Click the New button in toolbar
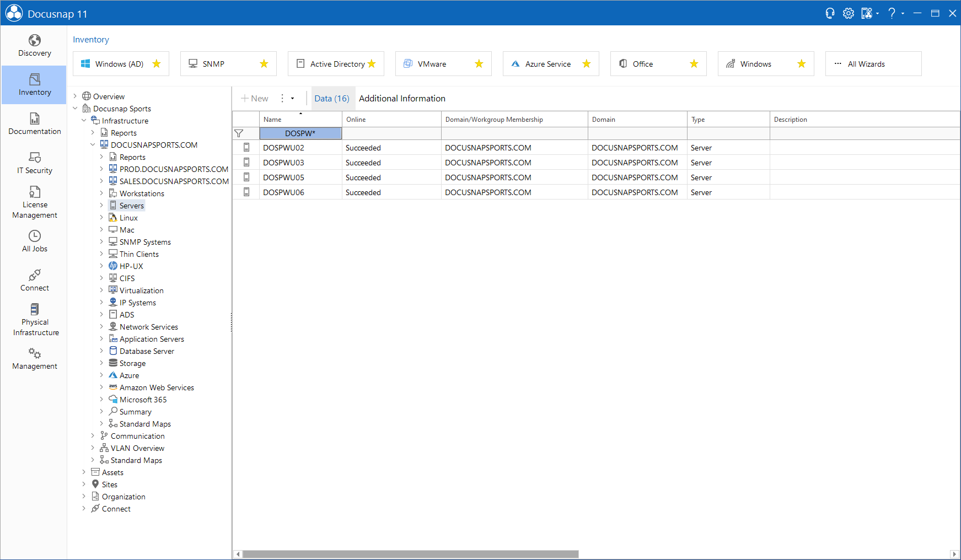This screenshot has width=961, height=560. click(255, 99)
